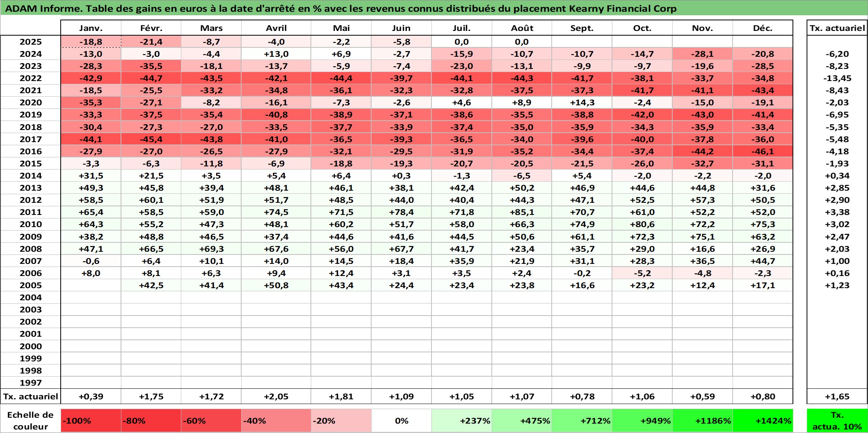This screenshot has width=868, height=433.
Task: Click cell -44,7 in February 2022
Action: [x=151, y=78]
